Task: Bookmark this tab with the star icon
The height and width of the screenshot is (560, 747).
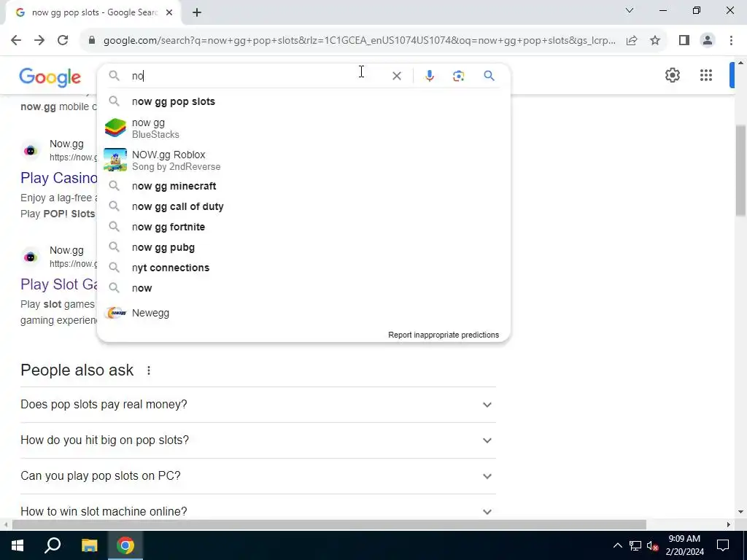Action: (655, 41)
